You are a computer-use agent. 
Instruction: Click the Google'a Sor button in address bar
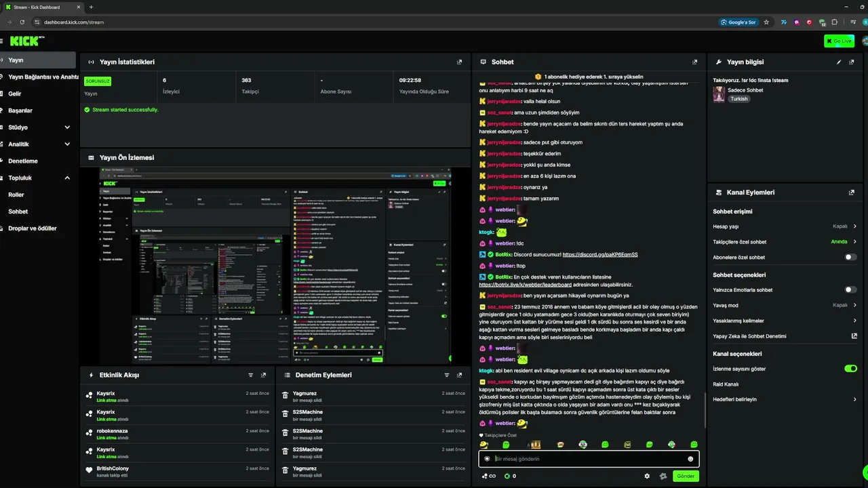(x=738, y=22)
